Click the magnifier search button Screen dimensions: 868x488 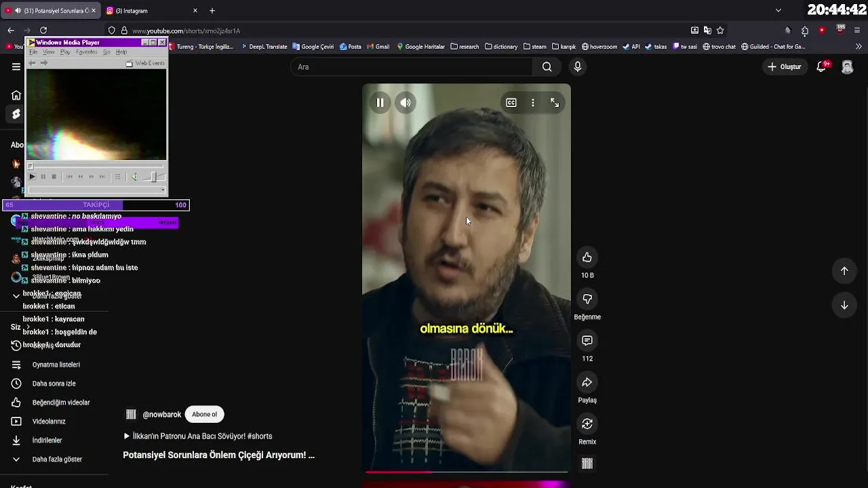coord(547,66)
